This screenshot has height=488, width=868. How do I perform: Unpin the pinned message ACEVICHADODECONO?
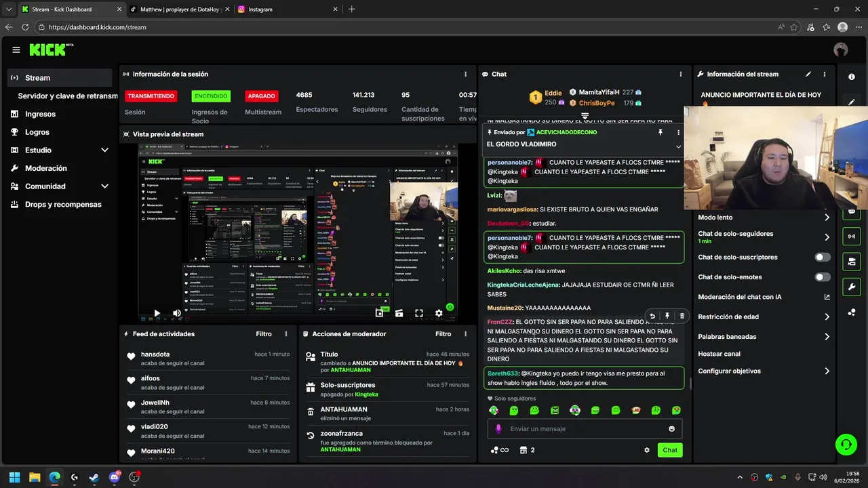click(660, 132)
